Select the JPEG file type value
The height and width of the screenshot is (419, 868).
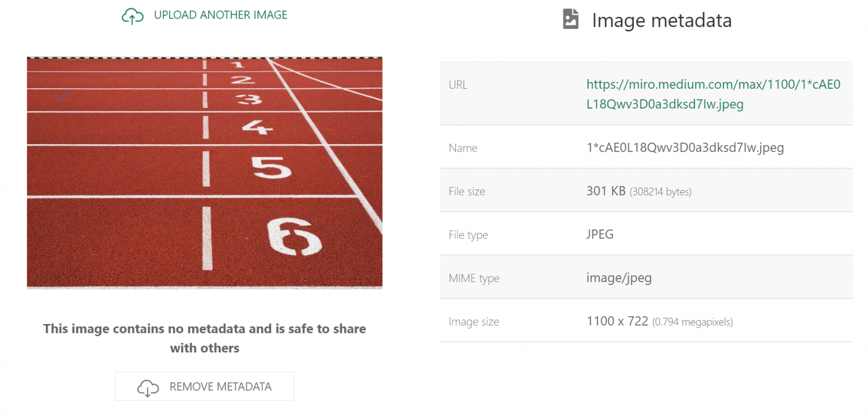(600, 234)
